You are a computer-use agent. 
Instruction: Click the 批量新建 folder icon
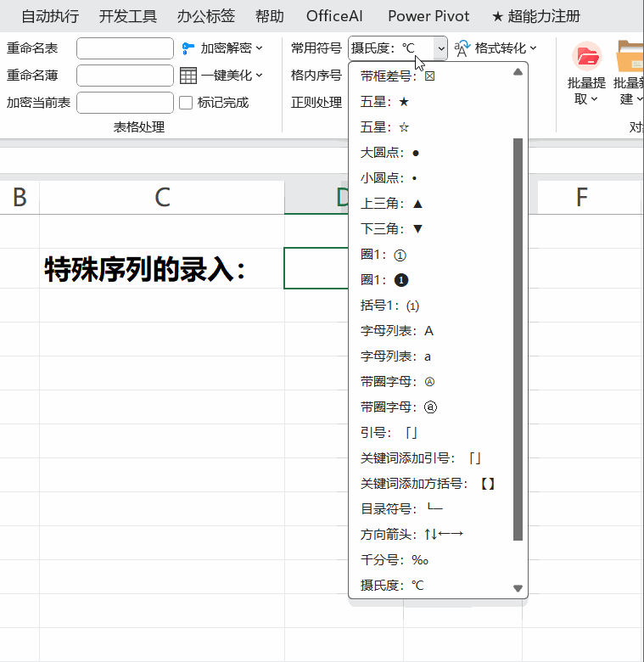point(630,56)
